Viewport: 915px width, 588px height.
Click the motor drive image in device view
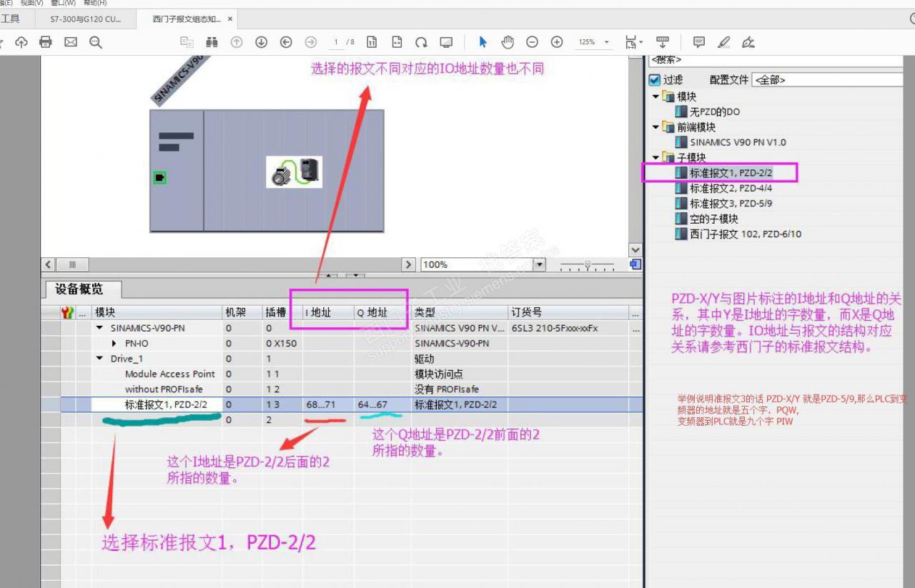(x=294, y=171)
